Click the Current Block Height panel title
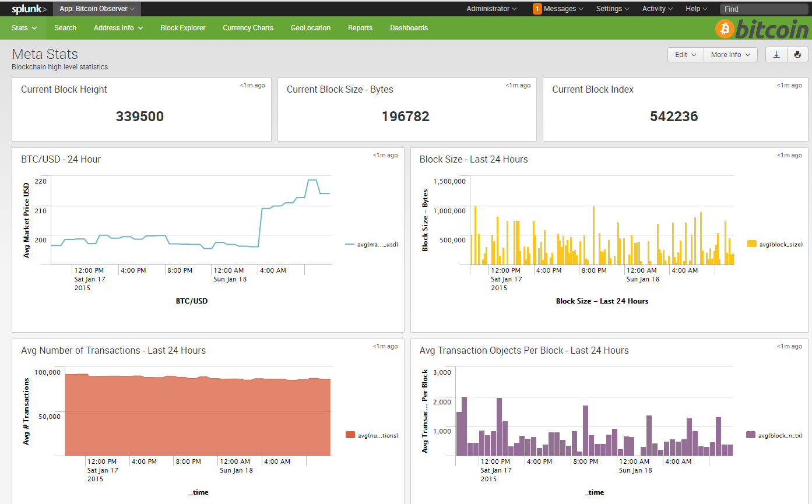 pyautogui.click(x=64, y=90)
